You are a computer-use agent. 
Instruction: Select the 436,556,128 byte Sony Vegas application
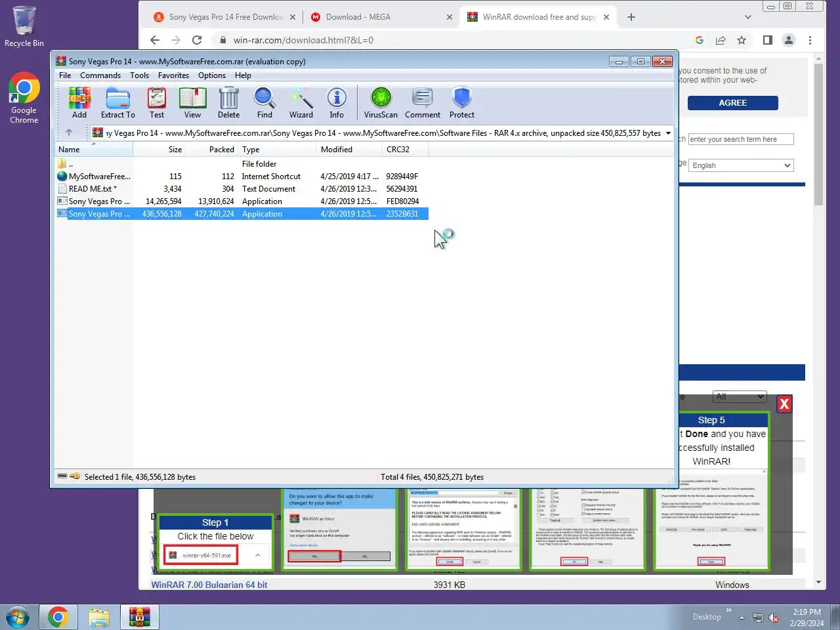pos(241,214)
